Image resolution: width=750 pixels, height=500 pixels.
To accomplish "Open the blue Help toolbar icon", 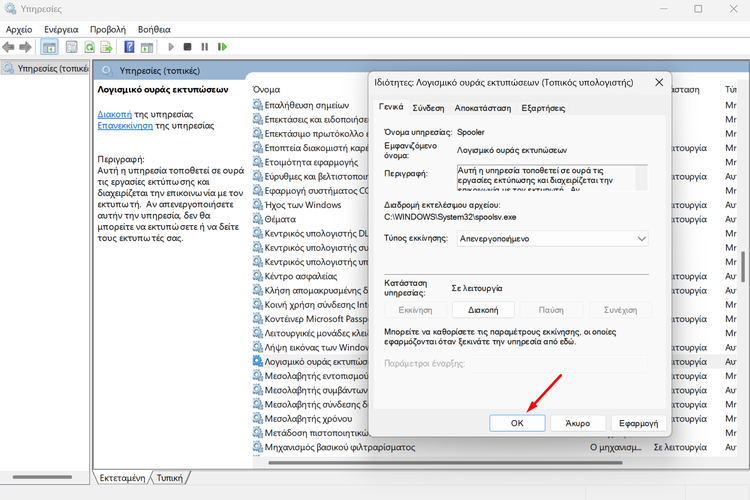I will point(129,47).
